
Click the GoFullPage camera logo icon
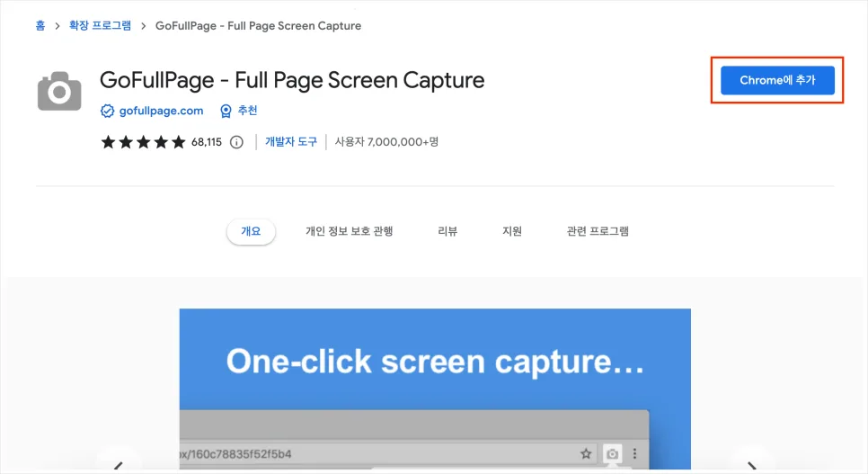pos(59,91)
